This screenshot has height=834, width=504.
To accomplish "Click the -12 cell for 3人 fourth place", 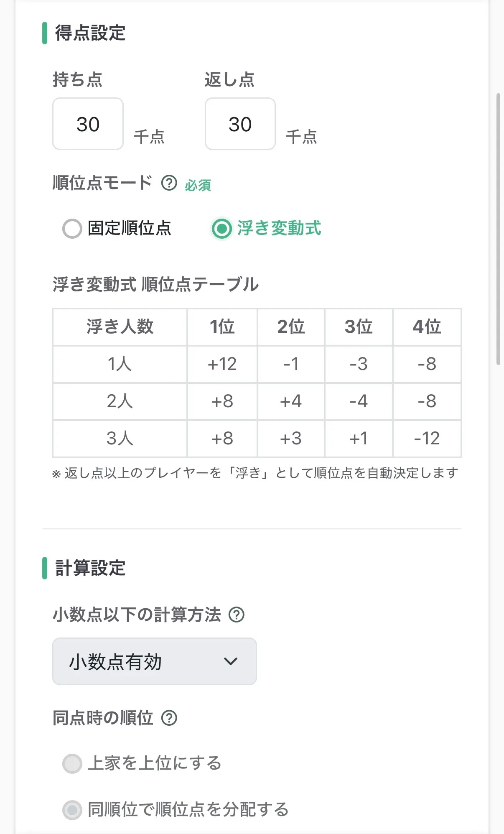I will [427, 438].
